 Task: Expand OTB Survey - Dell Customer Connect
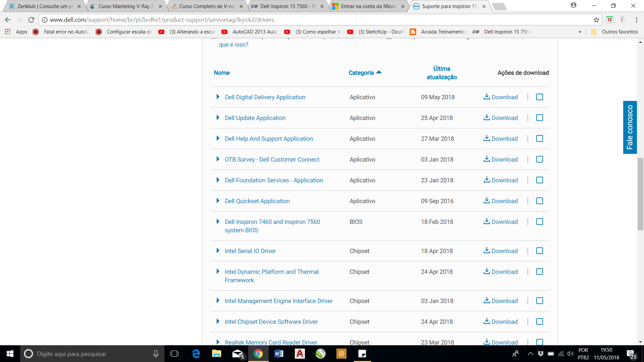pyautogui.click(x=218, y=159)
